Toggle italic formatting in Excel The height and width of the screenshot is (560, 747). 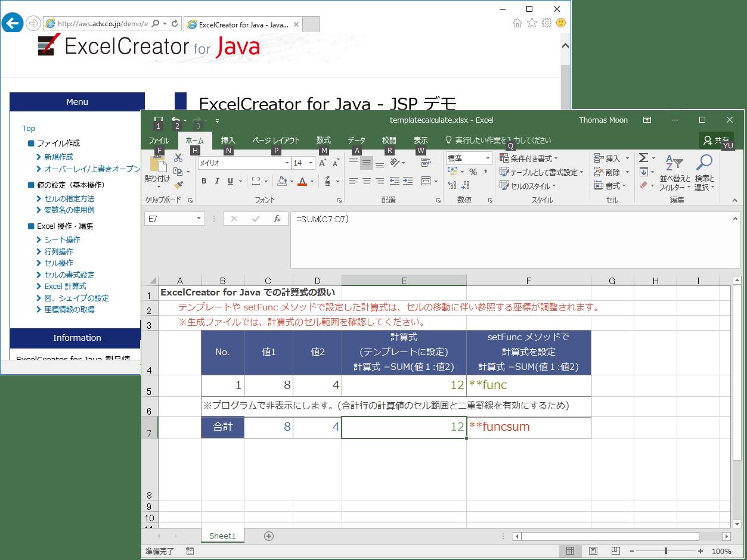click(217, 181)
